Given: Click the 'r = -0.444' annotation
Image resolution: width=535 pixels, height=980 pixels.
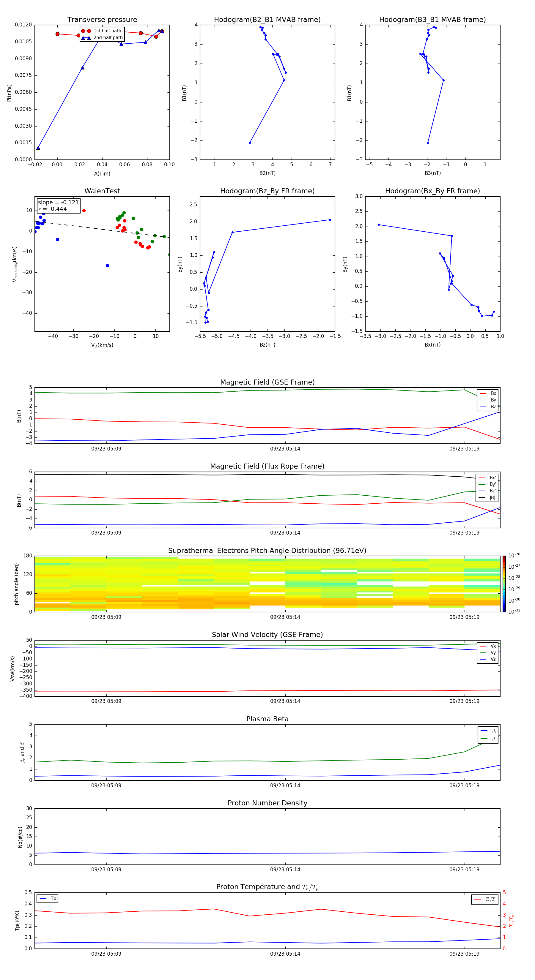Looking at the screenshot, I should pyautogui.click(x=53, y=209).
